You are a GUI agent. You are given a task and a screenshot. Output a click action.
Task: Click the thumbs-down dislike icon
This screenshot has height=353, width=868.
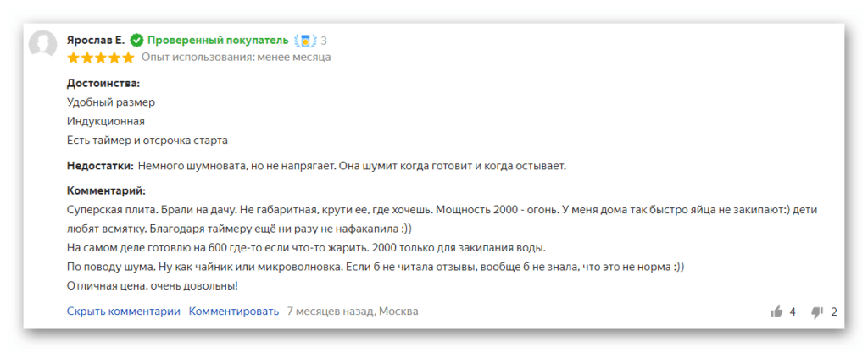[x=817, y=312]
